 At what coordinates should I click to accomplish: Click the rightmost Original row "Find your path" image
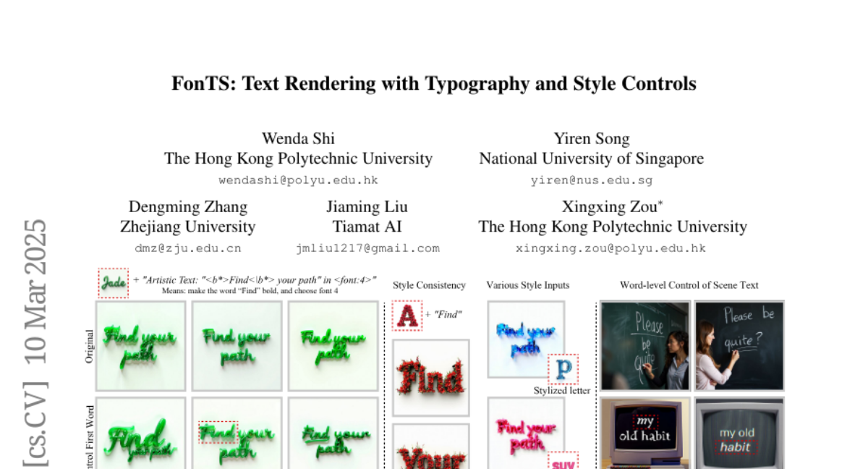point(333,346)
